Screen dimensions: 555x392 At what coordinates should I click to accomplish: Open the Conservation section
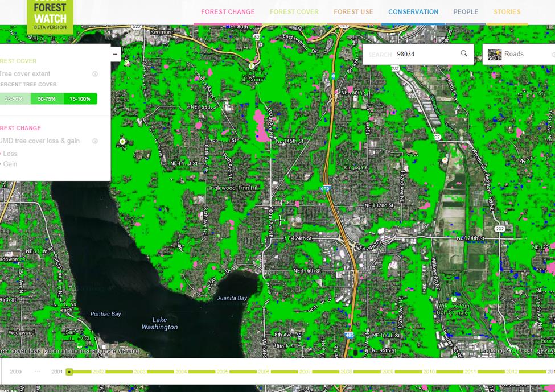(413, 11)
